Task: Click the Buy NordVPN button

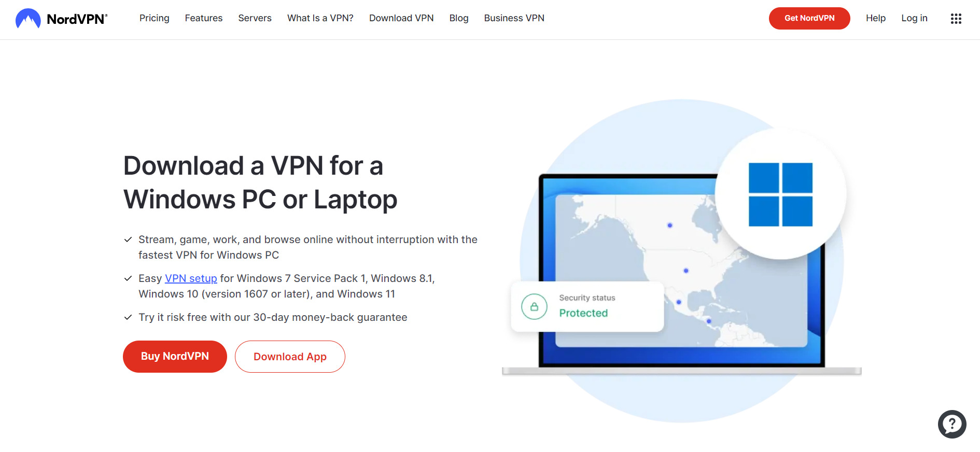Action: tap(175, 357)
